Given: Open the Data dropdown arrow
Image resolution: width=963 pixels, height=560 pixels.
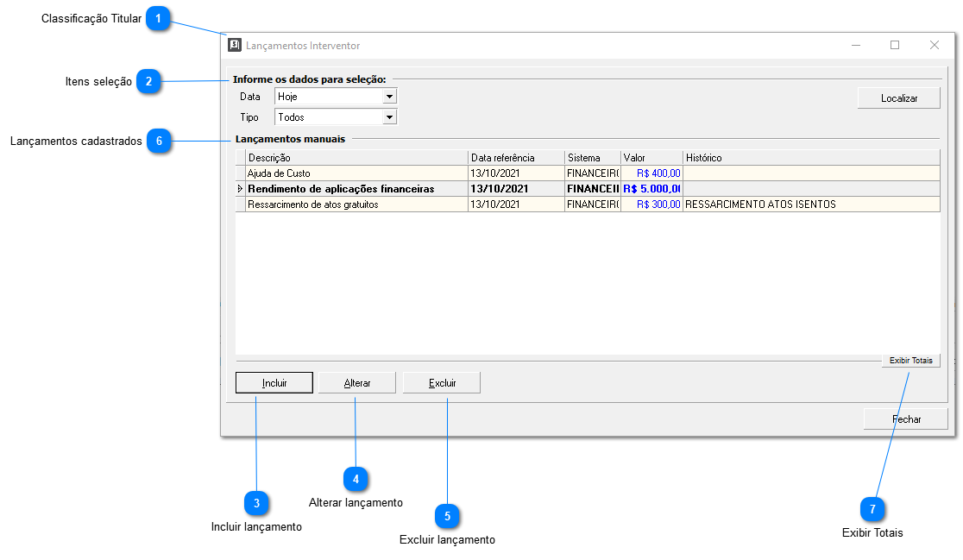Looking at the screenshot, I should click(389, 97).
